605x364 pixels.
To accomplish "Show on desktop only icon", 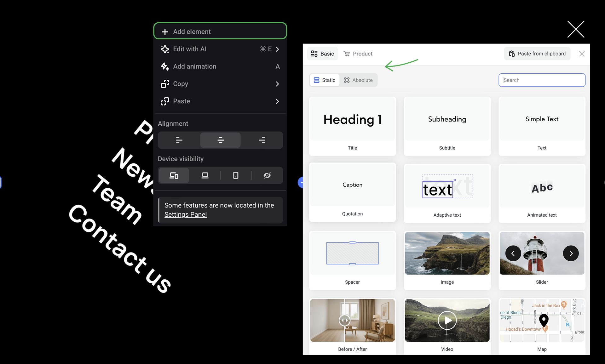I will click(x=205, y=175).
